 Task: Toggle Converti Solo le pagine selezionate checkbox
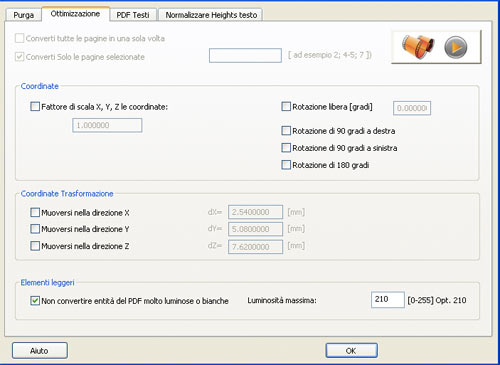coord(20,57)
